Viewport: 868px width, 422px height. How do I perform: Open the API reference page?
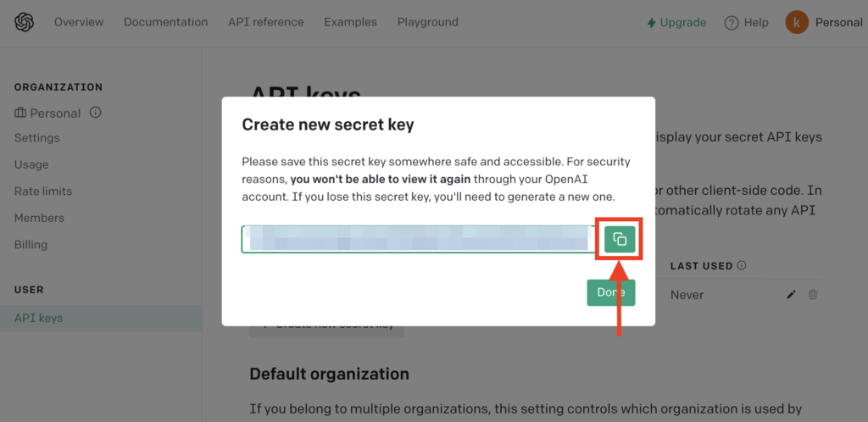pos(265,22)
